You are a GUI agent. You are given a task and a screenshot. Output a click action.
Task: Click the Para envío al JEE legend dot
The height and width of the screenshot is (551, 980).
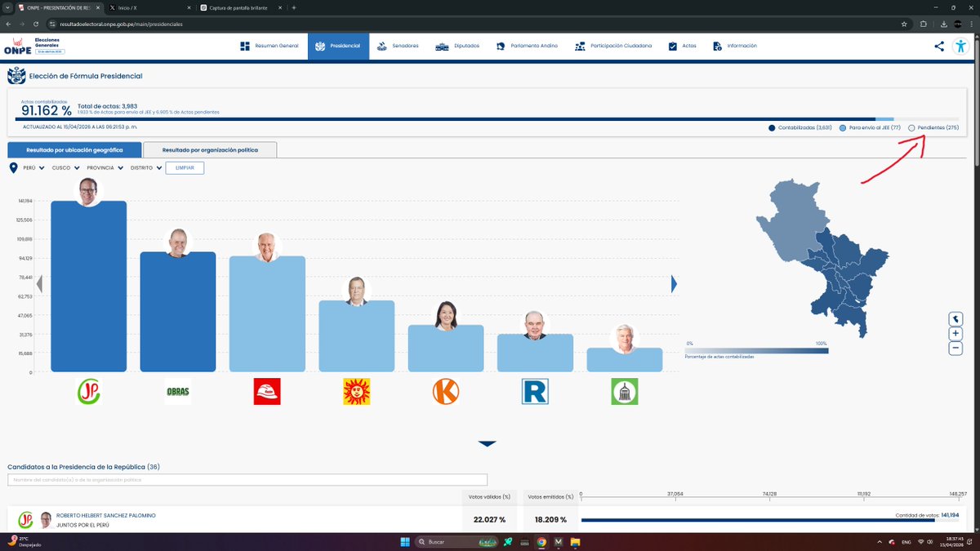[843, 128]
